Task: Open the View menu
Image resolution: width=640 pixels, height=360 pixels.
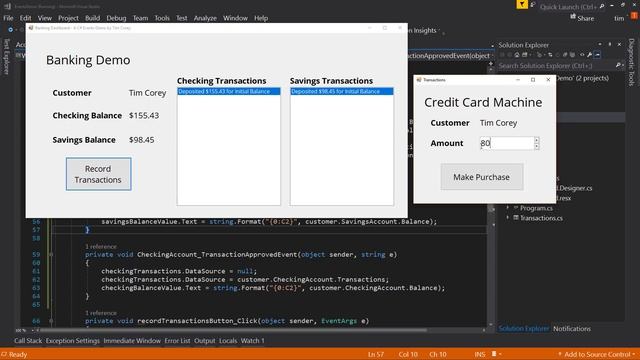Action: coord(44,18)
